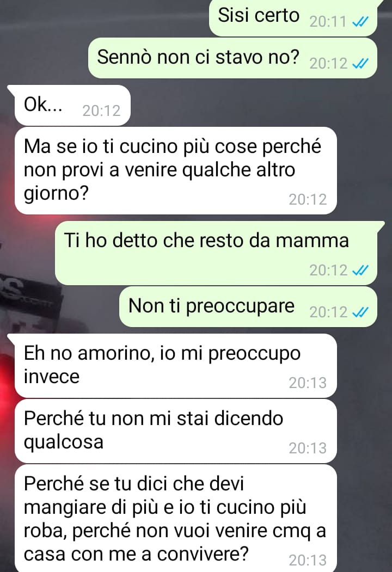Image resolution: width=392 pixels, height=572 pixels.
Task: Tap message starting 'Ma se io ti cucino'
Action: pos(175,170)
